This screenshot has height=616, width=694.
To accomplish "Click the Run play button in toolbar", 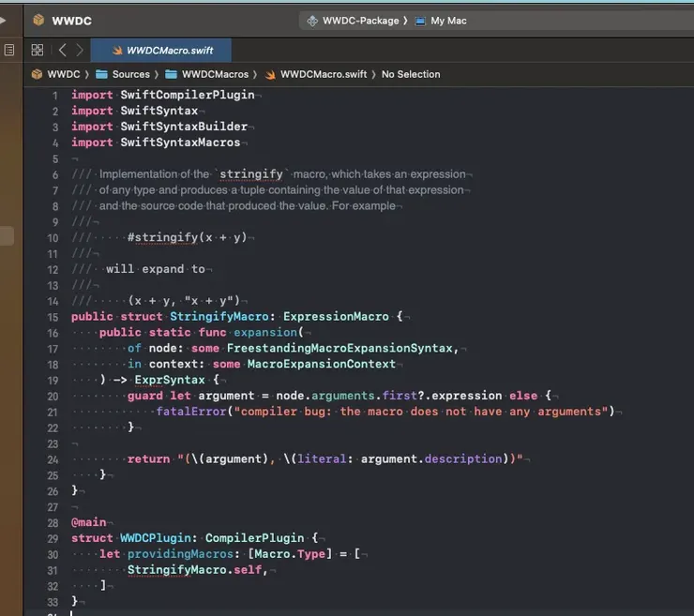I will click(3, 20).
